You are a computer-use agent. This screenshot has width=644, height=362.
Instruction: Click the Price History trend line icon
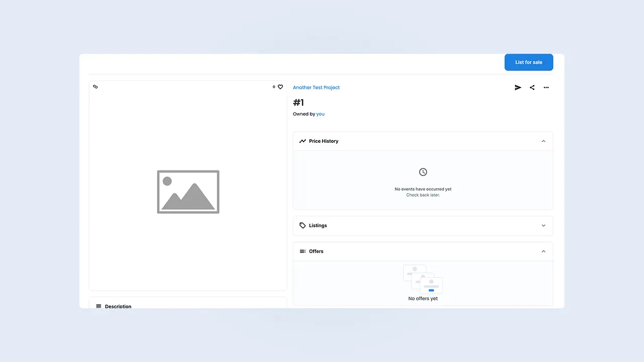click(x=302, y=141)
